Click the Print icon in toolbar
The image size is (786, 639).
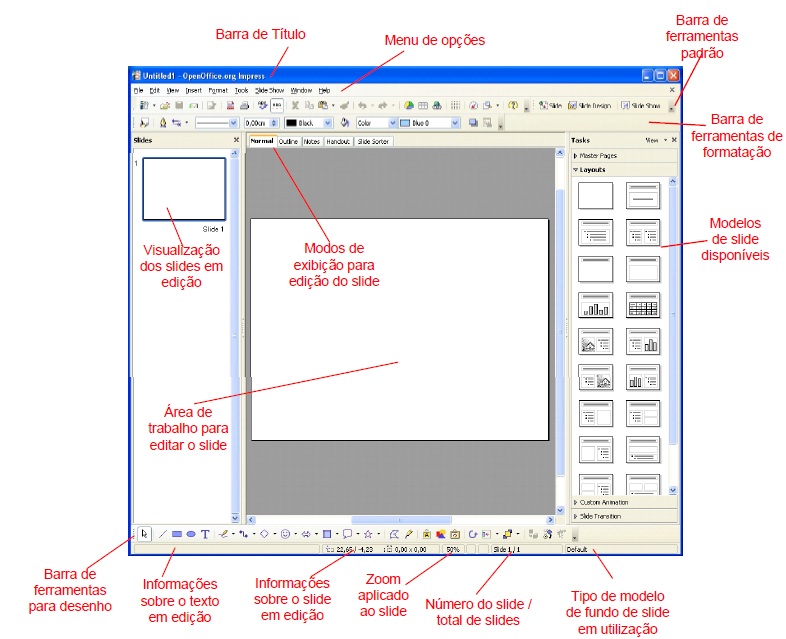(x=245, y=105)
